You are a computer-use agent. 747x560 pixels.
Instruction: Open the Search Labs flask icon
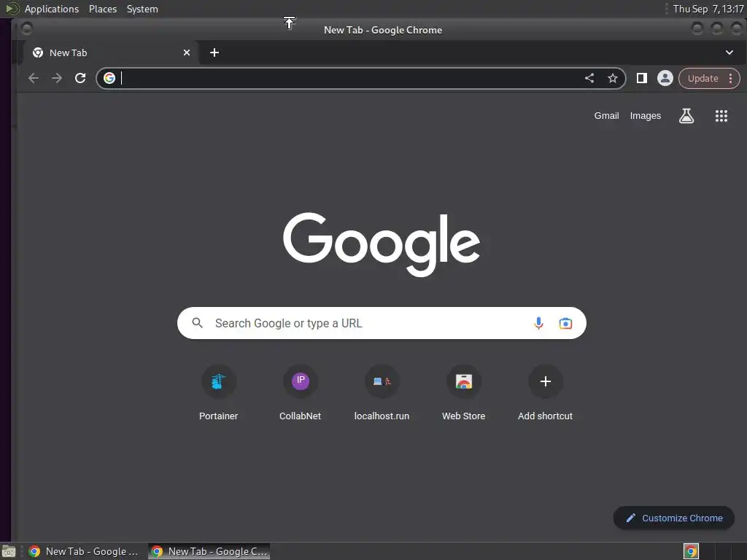pyautogui.click(x=686, y=116)
